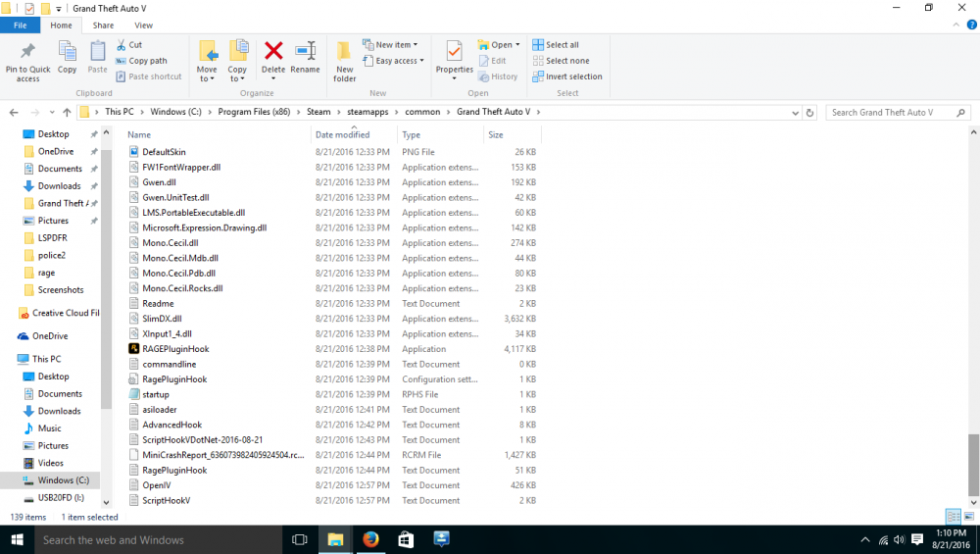The width and height of the screenshot is (980, 554).
Task: Open the File menu
Action: (x=20, y=25)
